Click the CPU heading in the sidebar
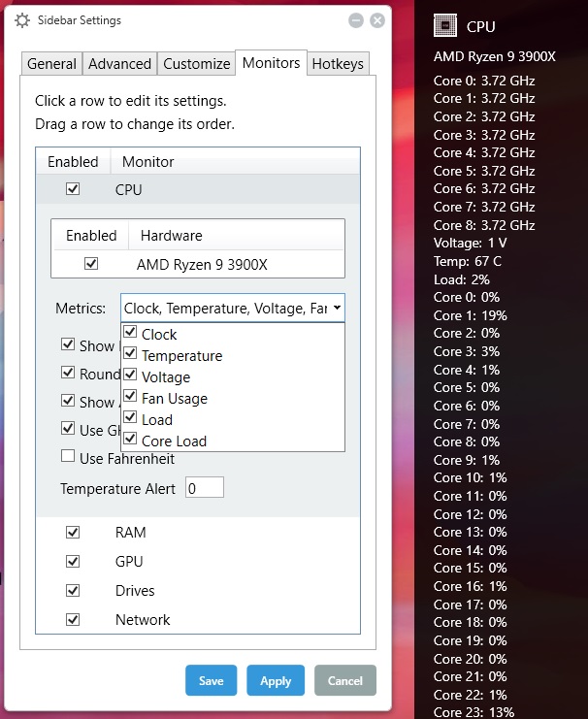 480,26
